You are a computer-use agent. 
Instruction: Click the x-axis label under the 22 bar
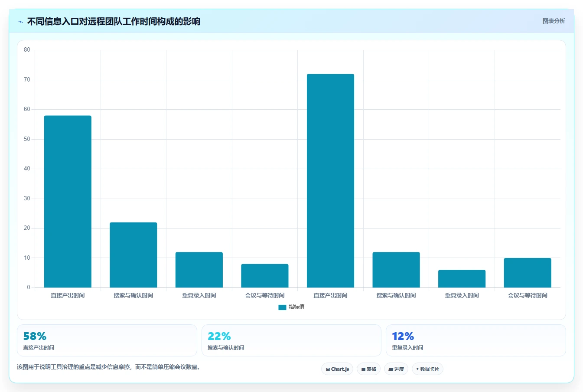coord(134,295)
